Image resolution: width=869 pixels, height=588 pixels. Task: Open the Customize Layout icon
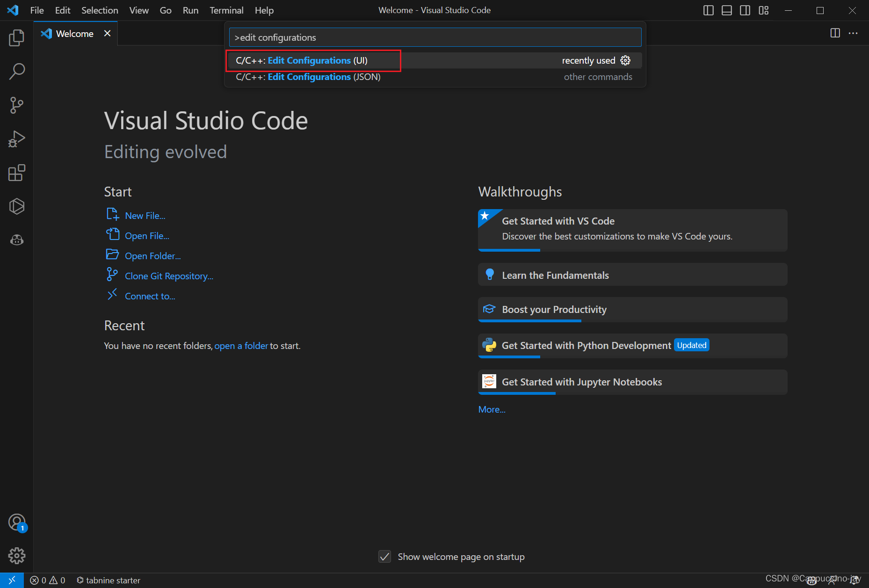pyautogui.click(x=764, y=10)
